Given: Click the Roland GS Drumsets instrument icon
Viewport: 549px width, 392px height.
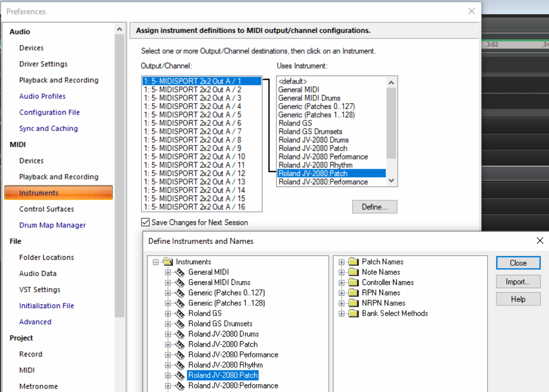Looking at the screenshot, I should 180,324.
